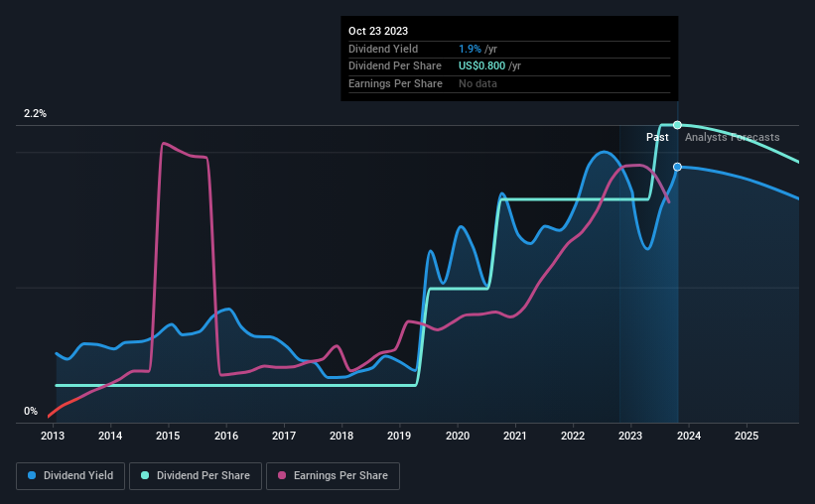Click the Oct 23 2023 tooltip date
This screenshot has height=504, width=815.
pyautogui.click(x=378, y=31)
